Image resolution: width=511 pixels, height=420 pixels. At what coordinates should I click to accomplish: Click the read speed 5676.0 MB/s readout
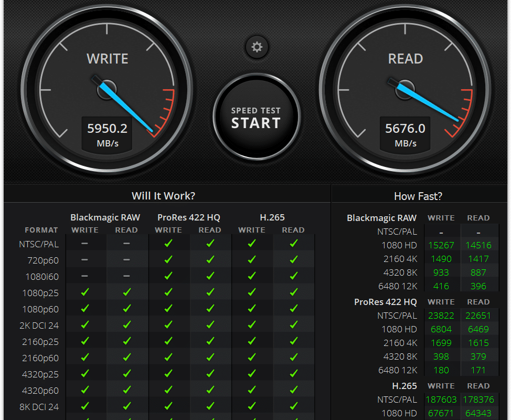tap(405, 135)
